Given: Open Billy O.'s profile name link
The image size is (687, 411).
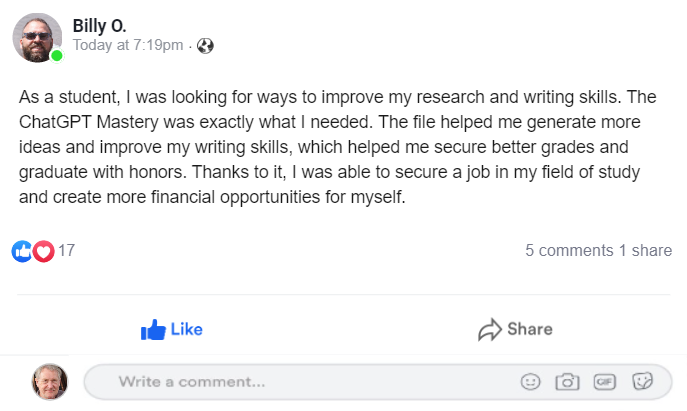Looking at the screenshot, I should click(x=99, y=26).
